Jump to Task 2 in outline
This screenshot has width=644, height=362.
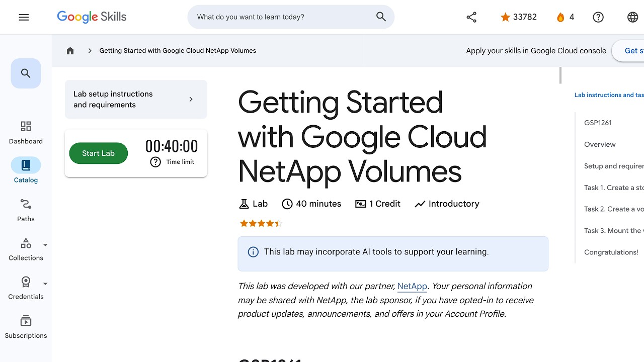click(614, 209)
